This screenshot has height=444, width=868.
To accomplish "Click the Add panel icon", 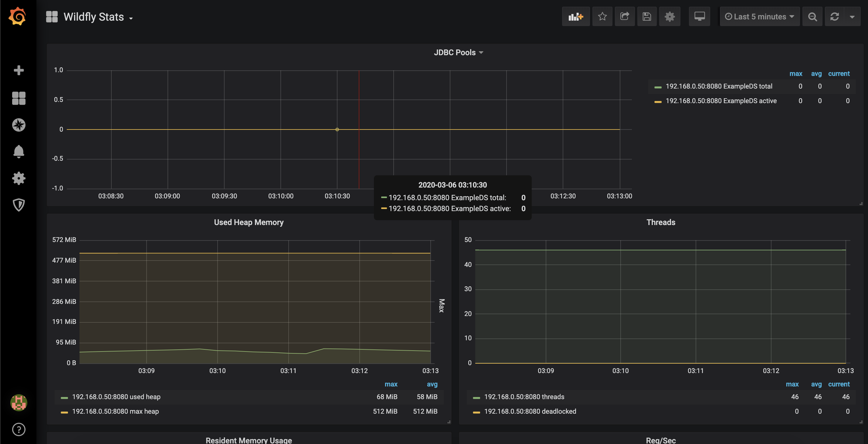I will click(575, 16).
